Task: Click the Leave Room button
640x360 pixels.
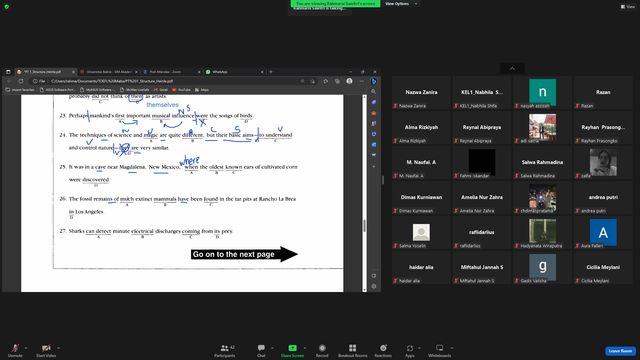Action: (x=620, y=351)
